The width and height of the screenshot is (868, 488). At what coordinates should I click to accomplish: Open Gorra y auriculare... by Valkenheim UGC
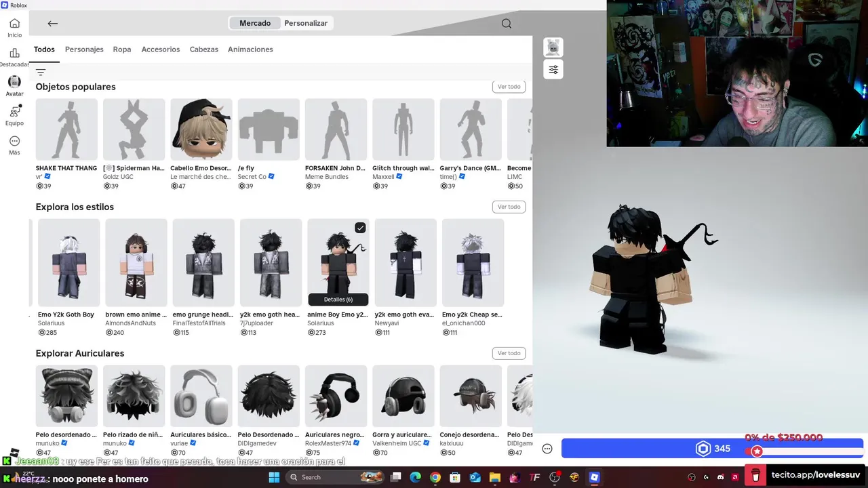click(x=403, y=396)
